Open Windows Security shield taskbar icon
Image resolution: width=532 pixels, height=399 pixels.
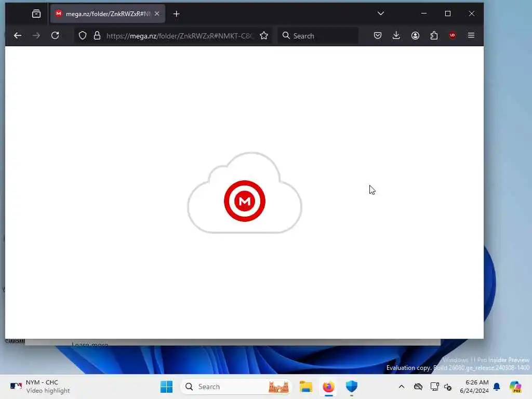tap(352, 387)
